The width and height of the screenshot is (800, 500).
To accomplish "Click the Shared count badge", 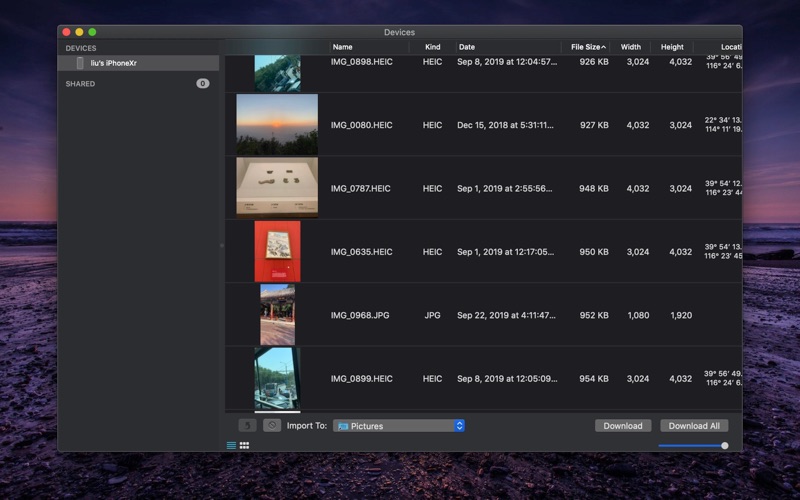I will pos(202,84).
